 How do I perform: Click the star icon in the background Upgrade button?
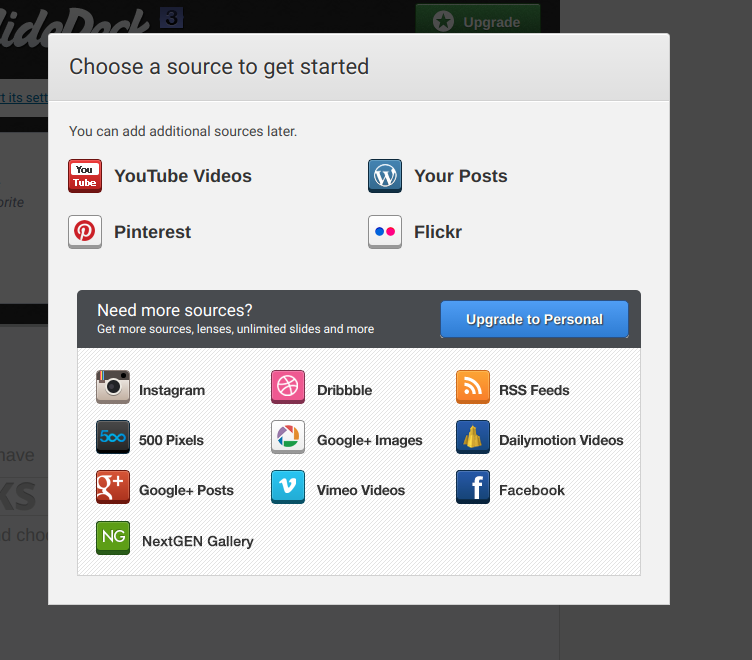[x=443, y=22]
